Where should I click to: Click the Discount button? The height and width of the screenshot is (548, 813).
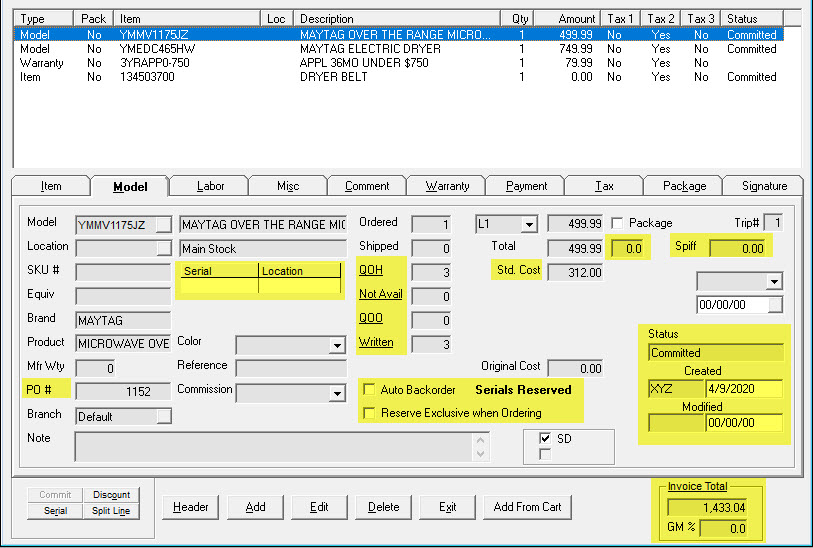111,495
